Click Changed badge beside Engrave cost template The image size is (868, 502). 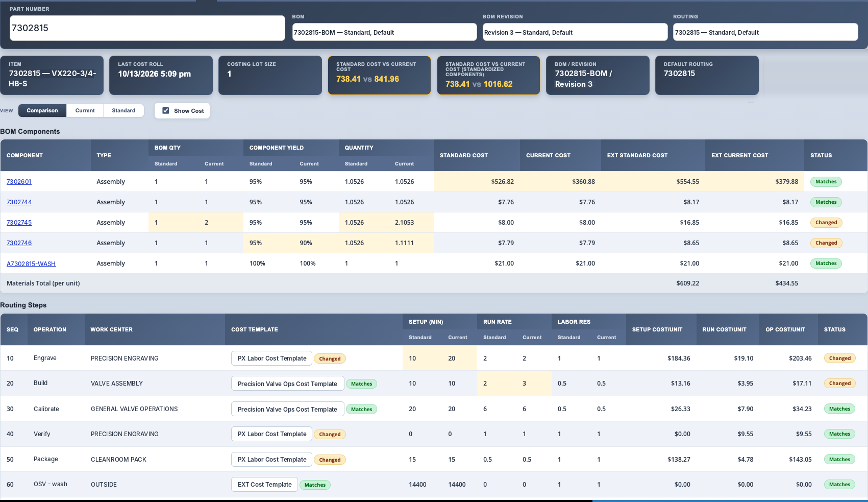(x=330, y=358)
